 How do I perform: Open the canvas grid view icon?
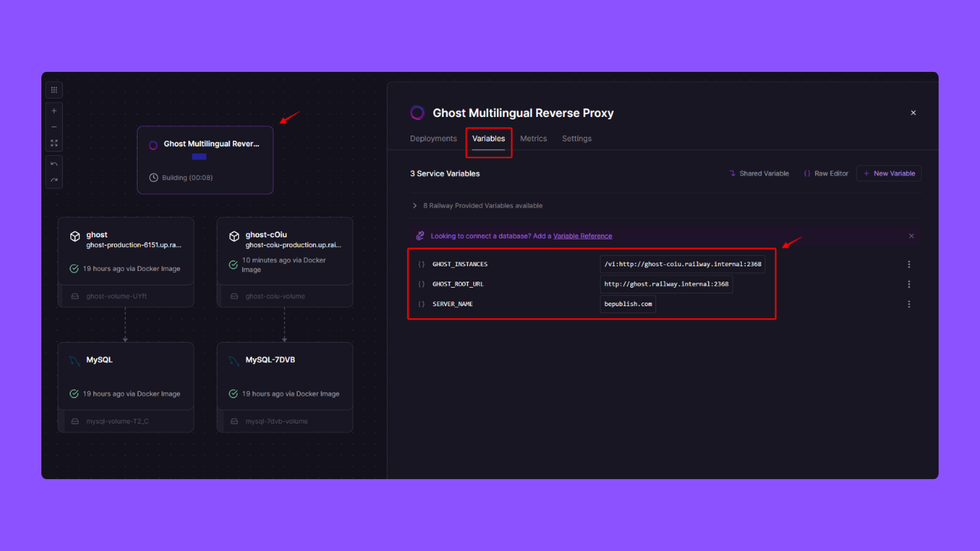[54, 90]
